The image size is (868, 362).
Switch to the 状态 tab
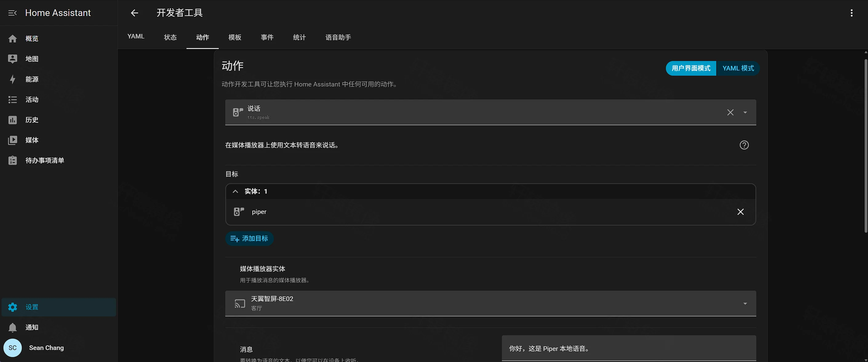point(170,37)
